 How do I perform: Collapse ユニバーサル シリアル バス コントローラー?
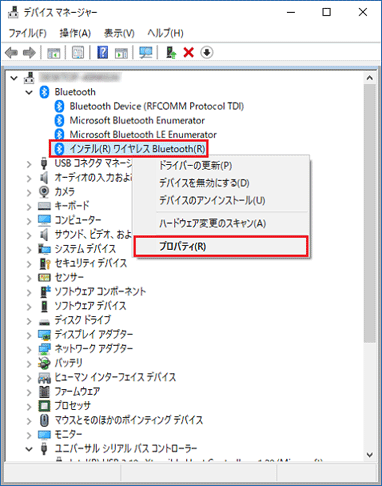[x=29, y=449]
